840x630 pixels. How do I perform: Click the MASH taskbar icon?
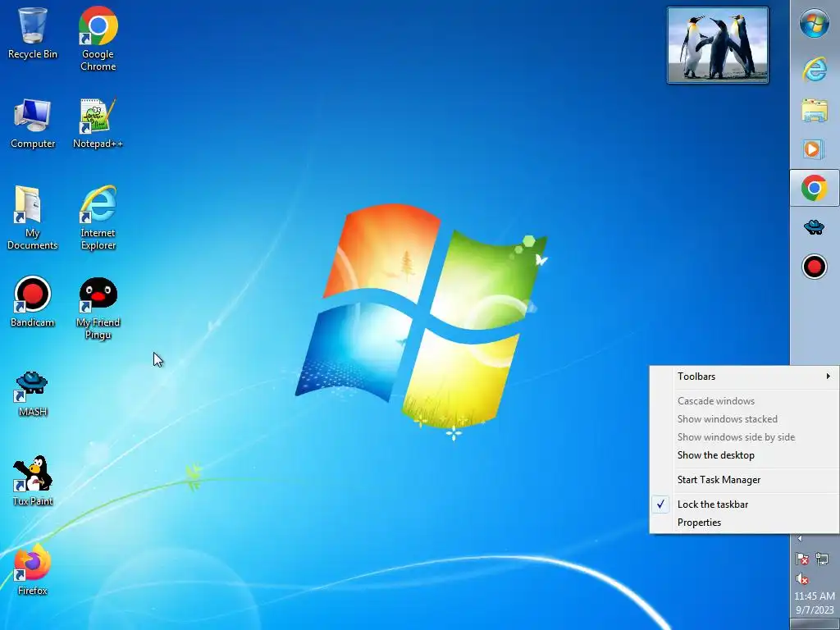pos(815,227)
